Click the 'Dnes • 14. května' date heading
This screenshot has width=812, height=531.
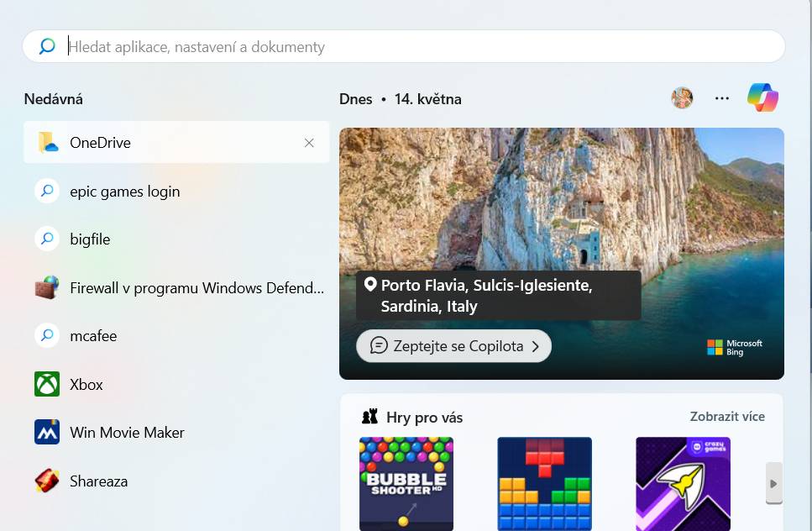(x=401, y=99)
